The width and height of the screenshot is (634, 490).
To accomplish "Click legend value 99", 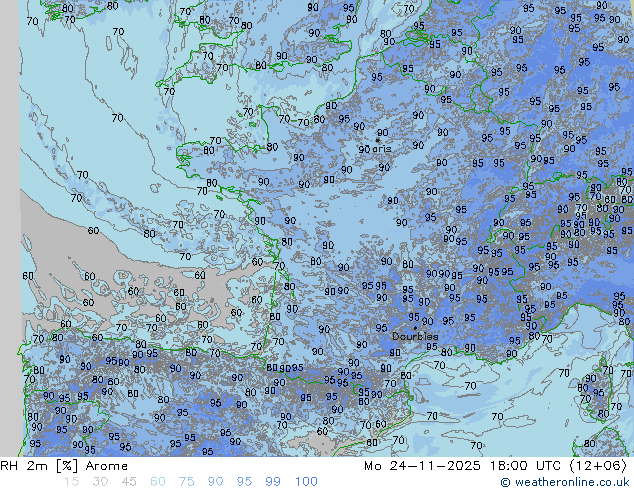I will coord(273,482).
